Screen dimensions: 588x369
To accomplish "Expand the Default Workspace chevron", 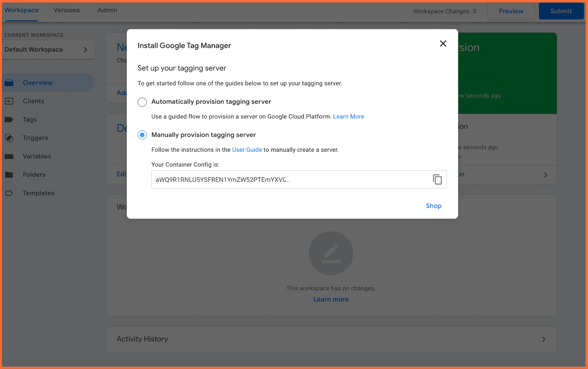I will (x=86, y=50).
